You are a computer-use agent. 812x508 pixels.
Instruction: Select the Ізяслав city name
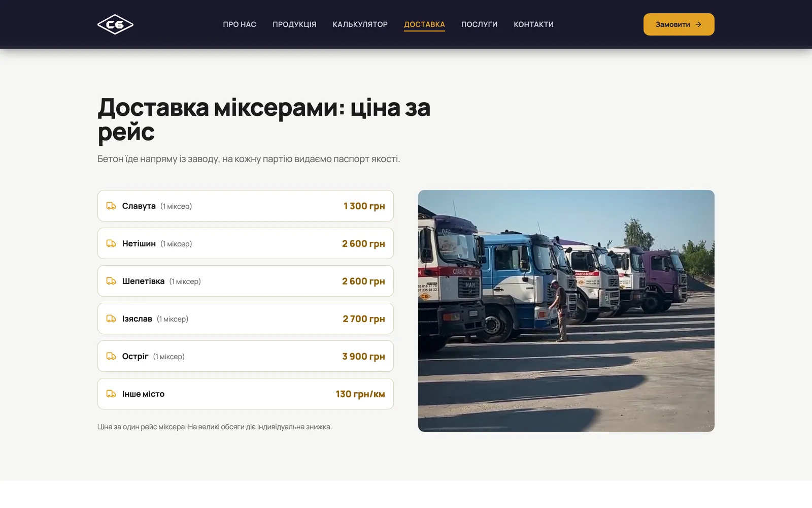tap(137, 319)
